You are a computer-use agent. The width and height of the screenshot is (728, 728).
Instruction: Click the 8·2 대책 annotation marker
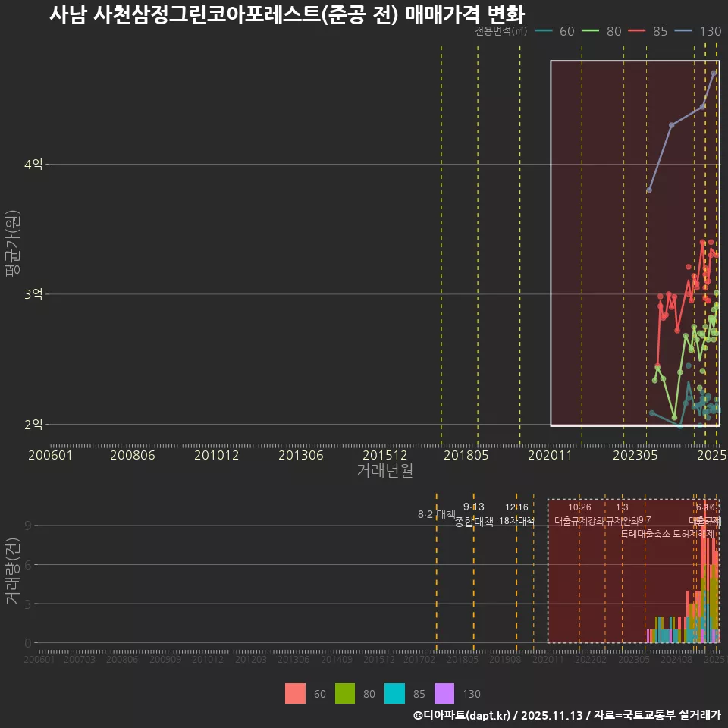tap(436, 514)
